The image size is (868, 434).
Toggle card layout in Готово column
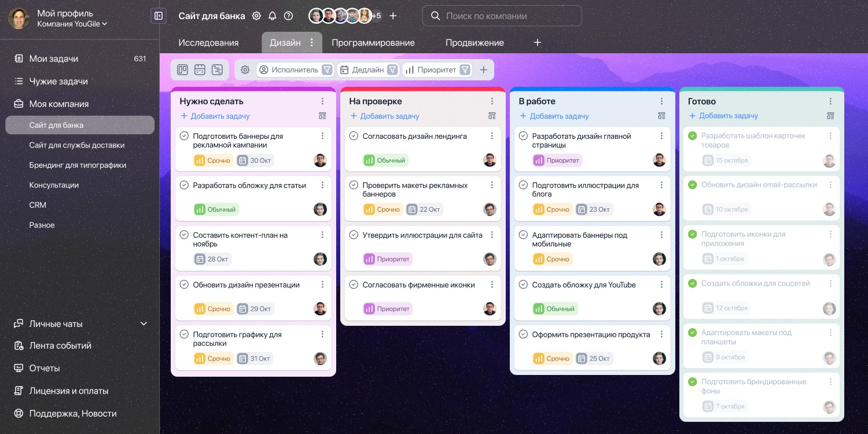coord(831,116)
